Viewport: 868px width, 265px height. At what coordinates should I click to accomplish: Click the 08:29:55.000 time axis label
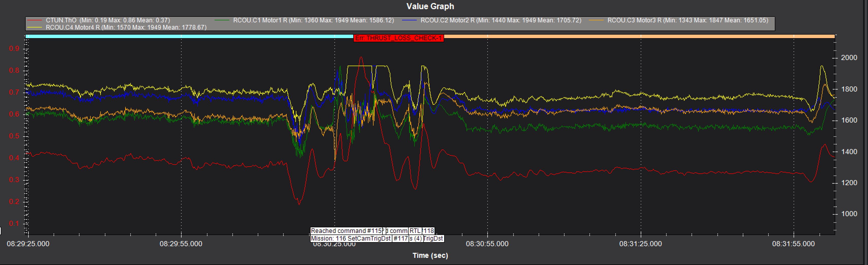point(181,244)
